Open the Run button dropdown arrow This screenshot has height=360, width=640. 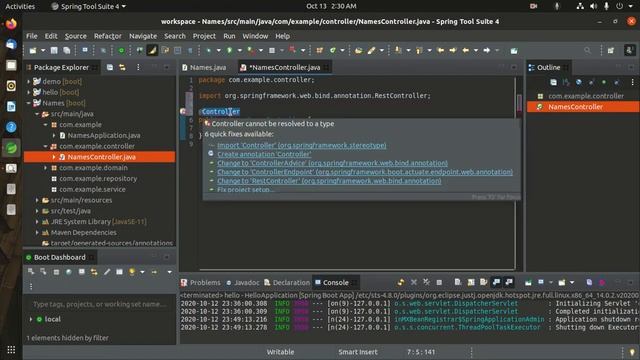[240, 50]
